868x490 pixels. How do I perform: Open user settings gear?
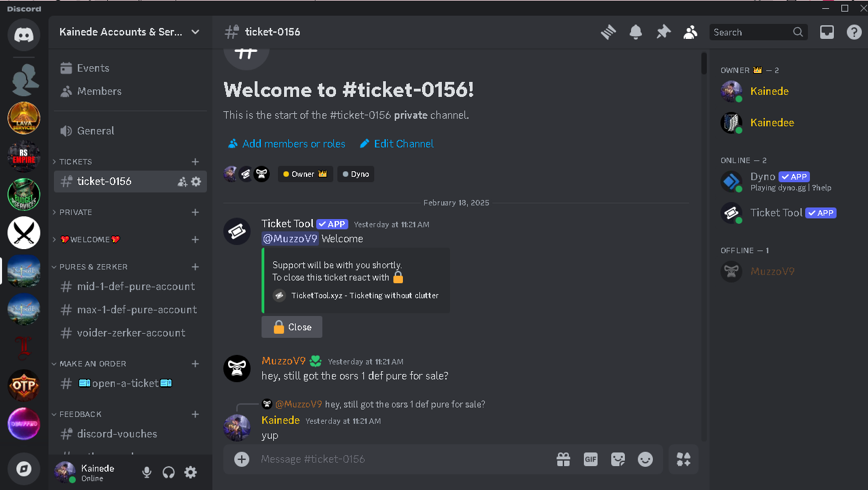point(191,472)
